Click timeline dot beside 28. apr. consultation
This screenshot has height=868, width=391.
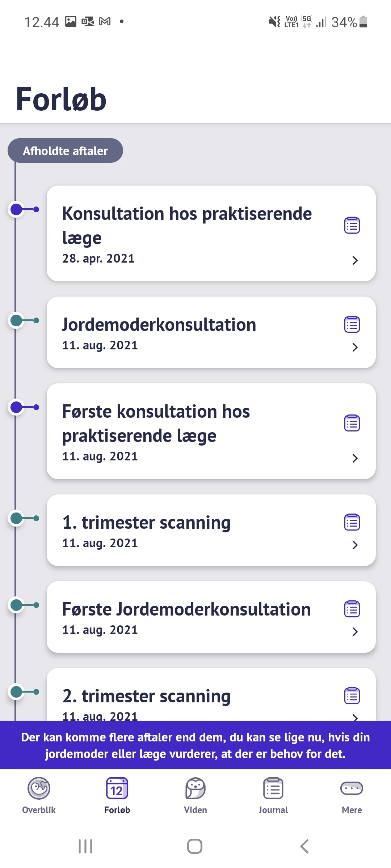click(17, 209)
